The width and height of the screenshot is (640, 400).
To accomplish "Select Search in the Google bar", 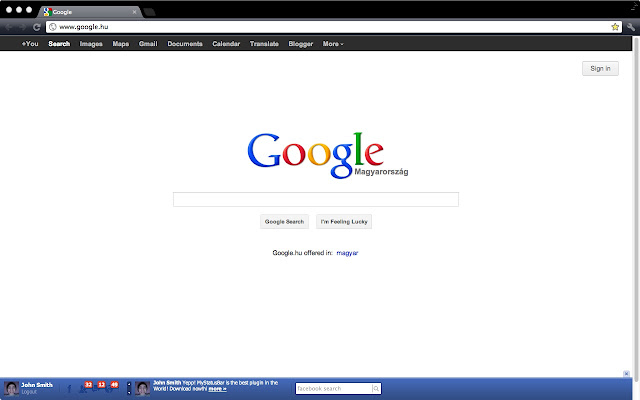I will [x=59, y=44].
